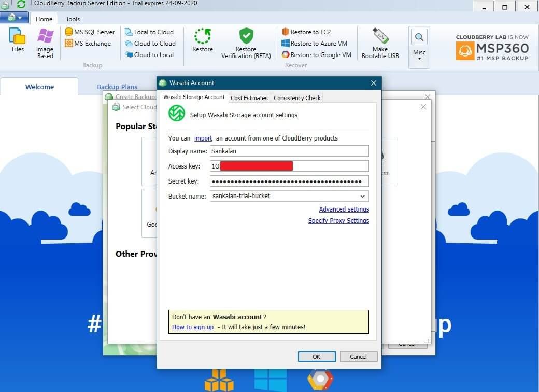Click the MSP360 logo banner

492,48
